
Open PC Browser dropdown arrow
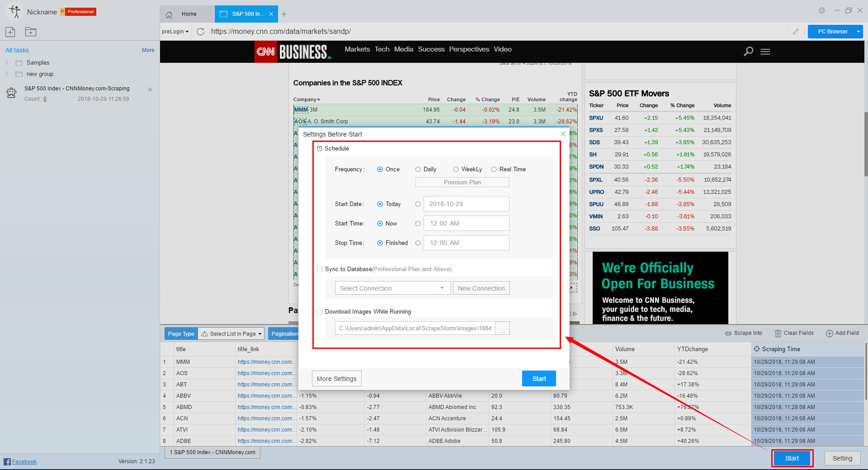pyautogui.click(x=858, y=32)
